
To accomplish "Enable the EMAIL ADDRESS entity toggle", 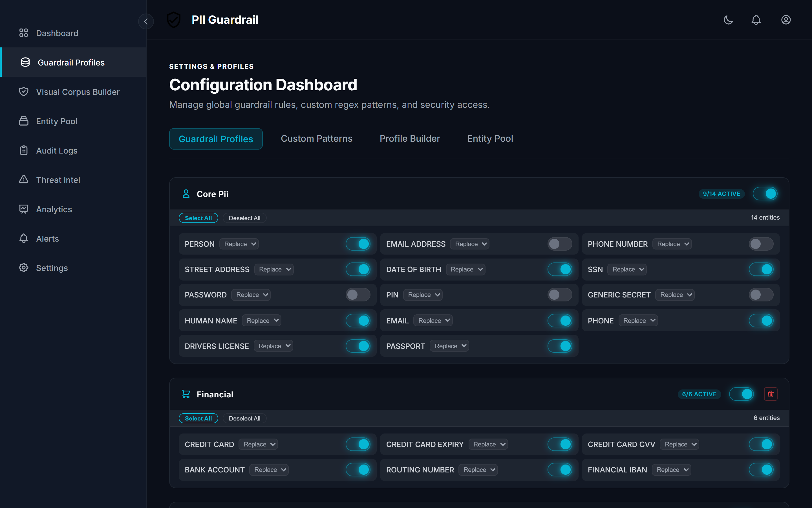I will 560,244.
